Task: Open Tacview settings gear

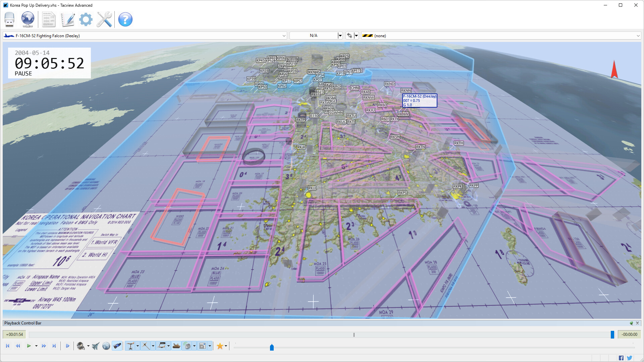Action: click(86, 19)
